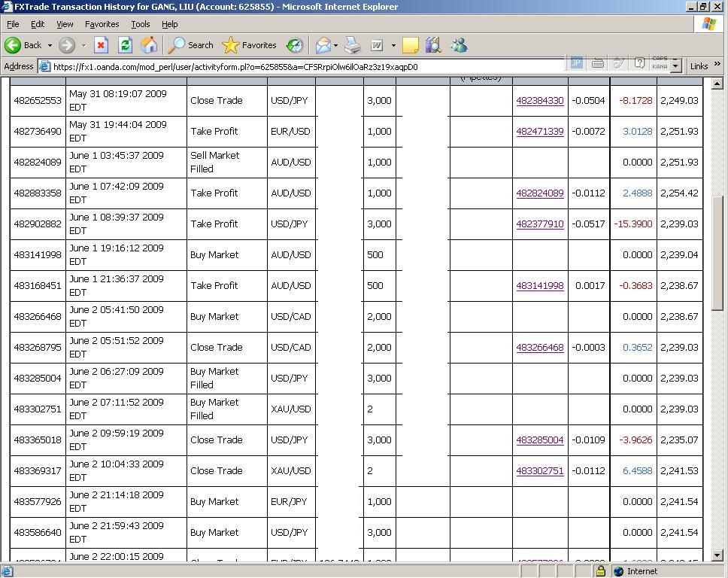Click the page icon in address bar

(44, 66)
